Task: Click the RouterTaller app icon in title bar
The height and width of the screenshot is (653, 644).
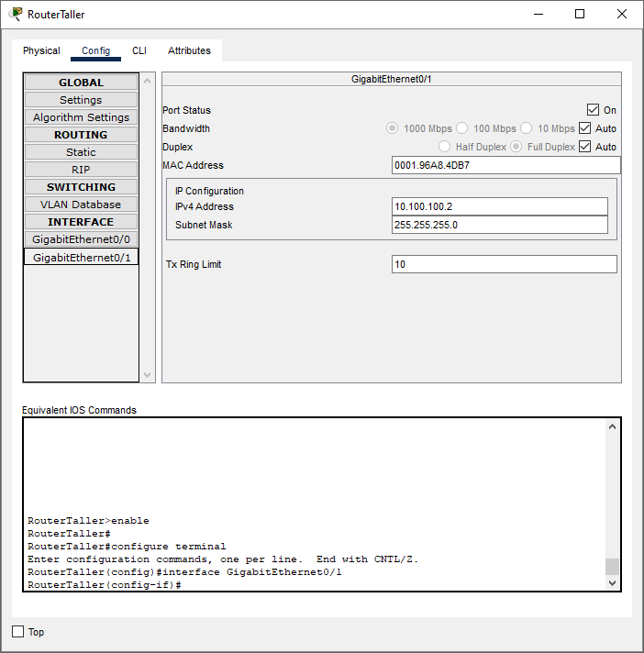Action: [x=16, y=14]
